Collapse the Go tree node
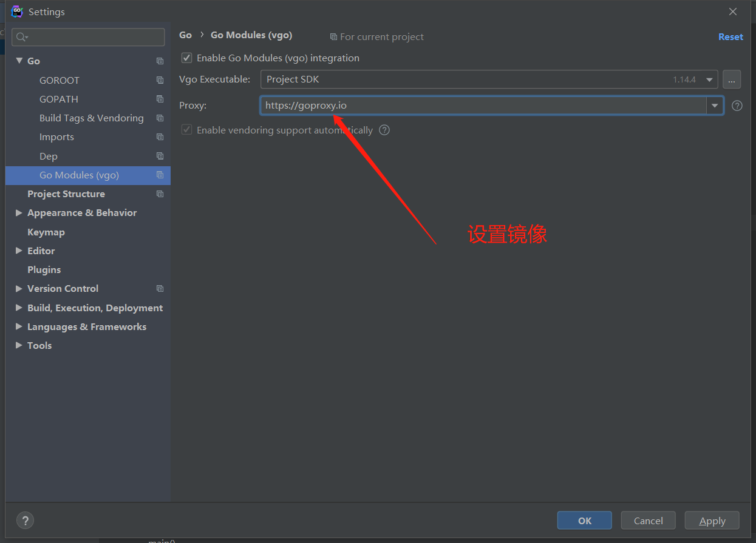The image size is (756, 543). tap(19, 61)
